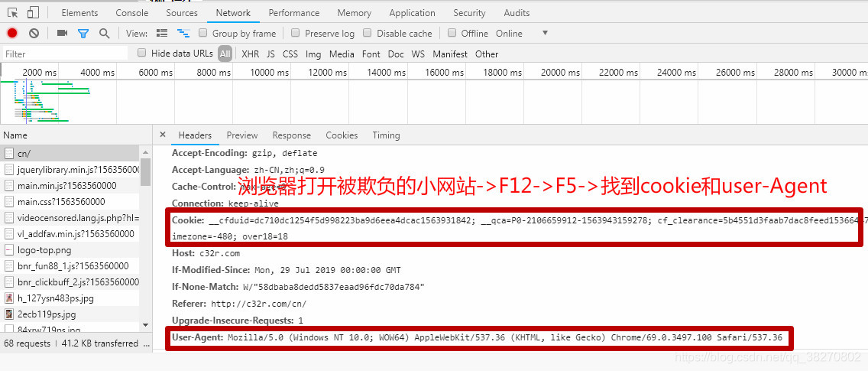Toggle the blue filter funnel icon
Viewport: 868px width, 371px height.
tap(83, 33)
